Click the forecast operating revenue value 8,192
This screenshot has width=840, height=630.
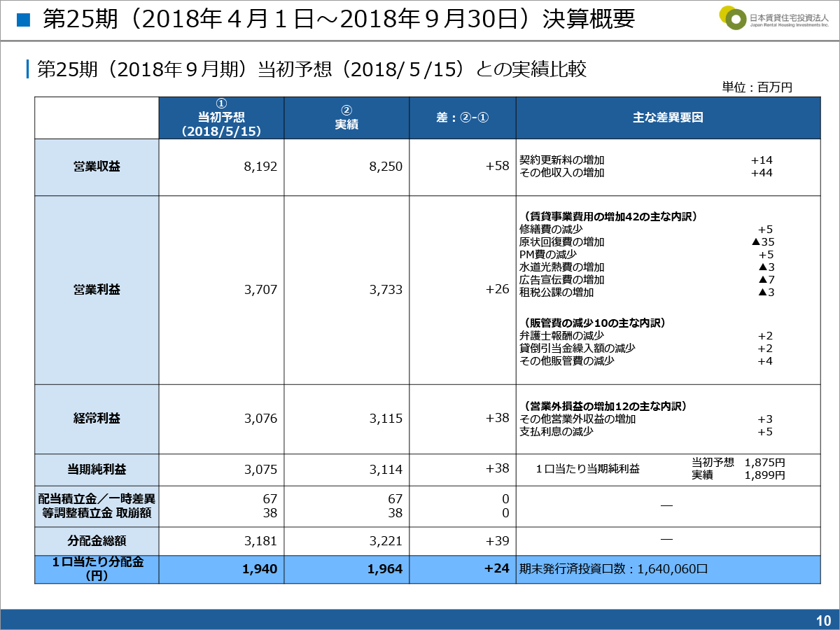tap(260, 167)
